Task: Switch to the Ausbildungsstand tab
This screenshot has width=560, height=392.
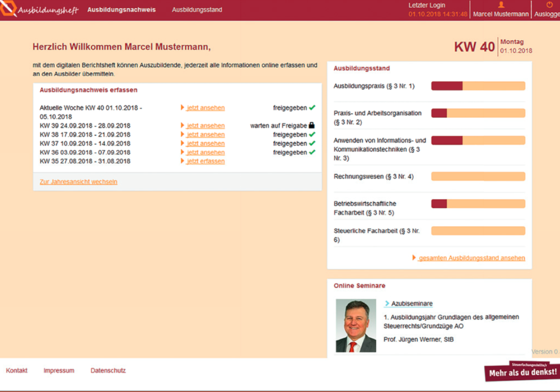Action: tap(197, 10)
